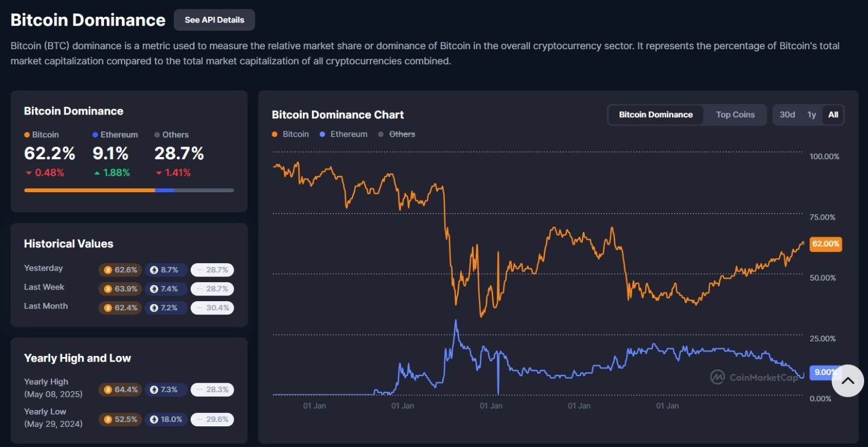Image resolution: width=868 pixels, height=447 pixels.
Task: Click Bitcoin 64.4% Yearly High badge
Action: tap(120, 389)
